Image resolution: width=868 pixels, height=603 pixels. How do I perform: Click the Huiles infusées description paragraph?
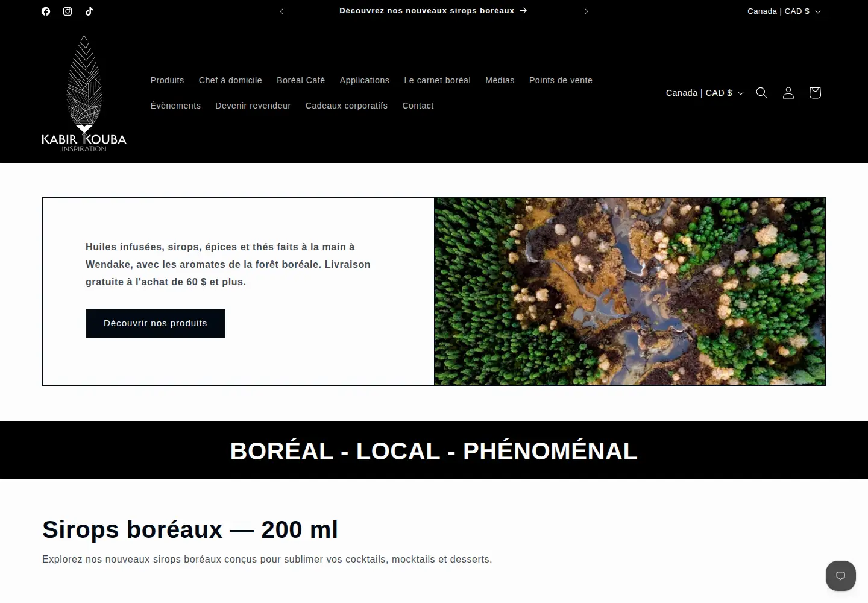coord(228,264)
